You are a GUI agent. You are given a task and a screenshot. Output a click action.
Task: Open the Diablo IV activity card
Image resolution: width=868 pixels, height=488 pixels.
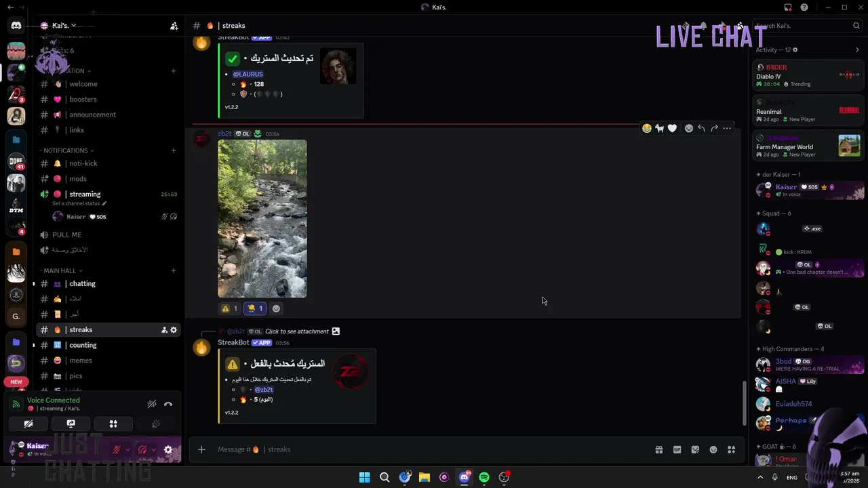tap(808, 76)
